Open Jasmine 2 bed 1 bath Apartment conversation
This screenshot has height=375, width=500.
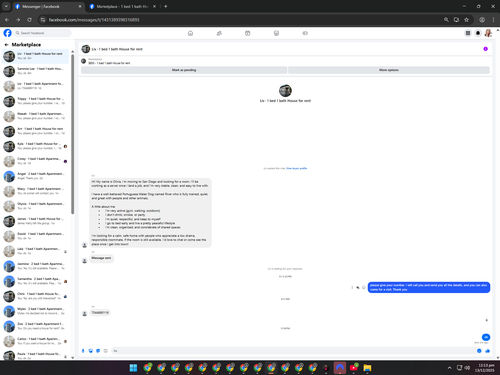coord(36,266)
